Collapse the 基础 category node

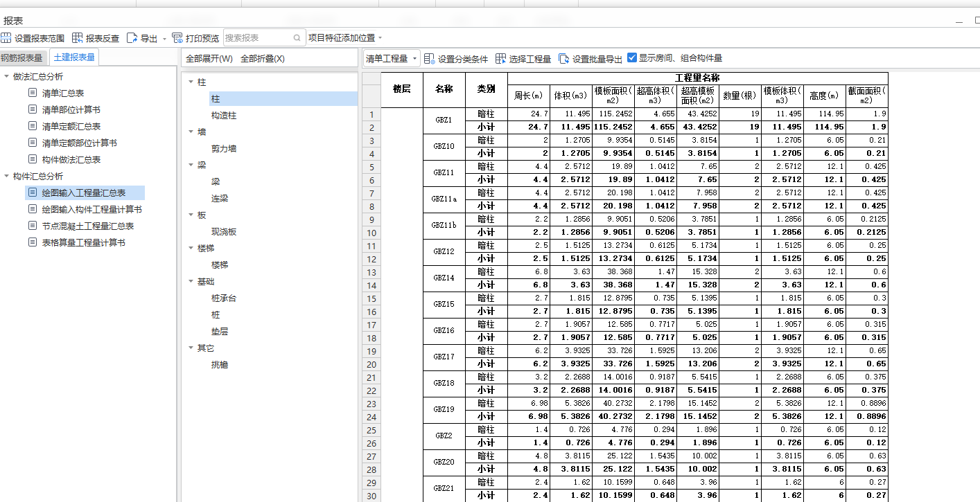(191, 281)
